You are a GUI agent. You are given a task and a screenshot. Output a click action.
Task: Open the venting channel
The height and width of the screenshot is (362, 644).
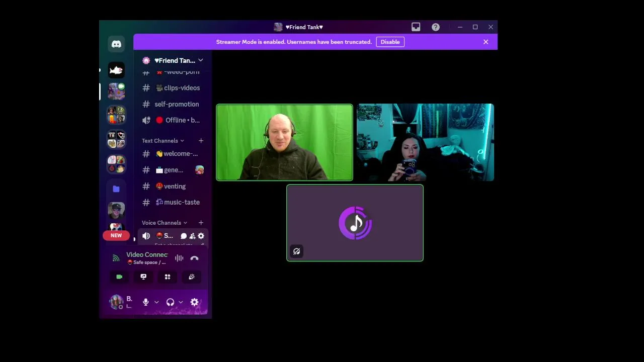point(173,186)
